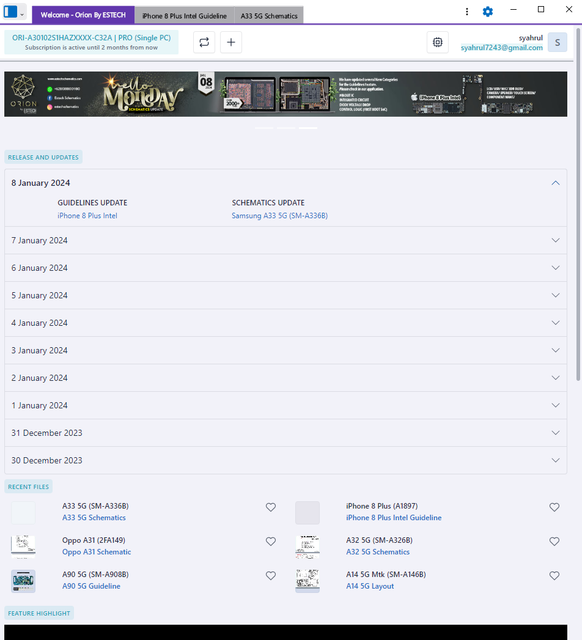Viewport: 582px width, 640px height.
Task: Favorite the A33 5G Schematics file
Action: coord(271,507)
